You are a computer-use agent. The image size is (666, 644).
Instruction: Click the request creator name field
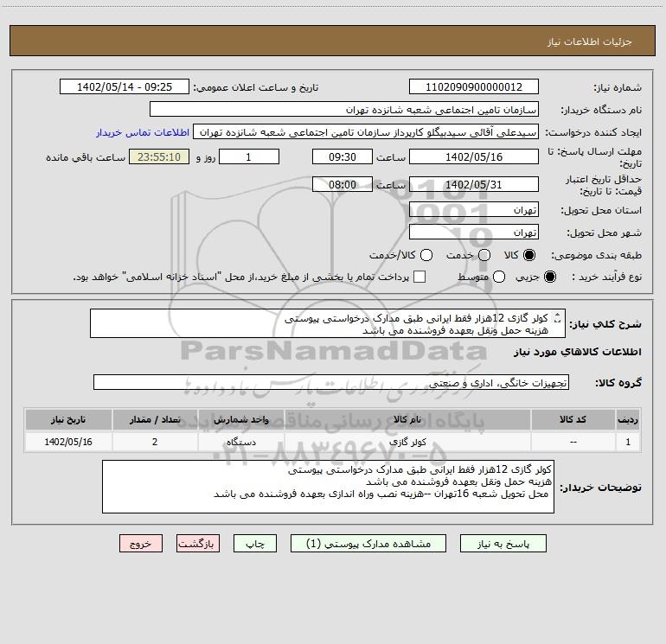pos(366,131)
